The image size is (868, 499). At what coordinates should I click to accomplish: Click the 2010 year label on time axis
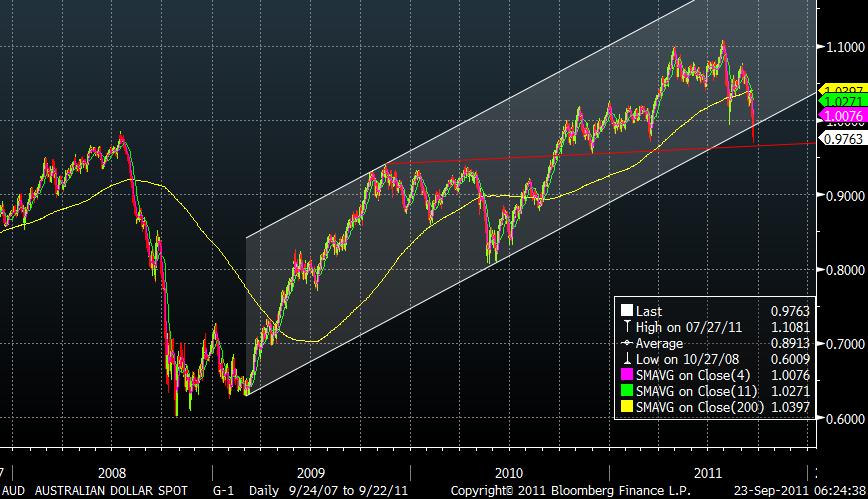[509, 471]
